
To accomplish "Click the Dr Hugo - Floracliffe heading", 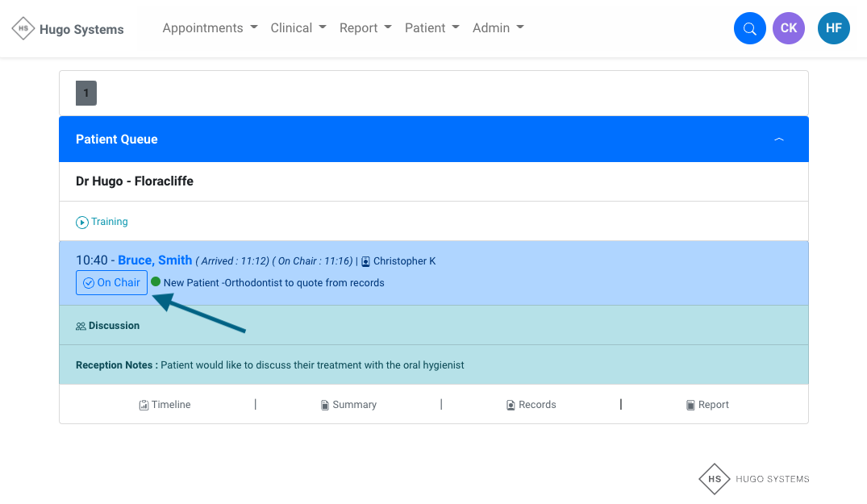I will (135, 181).
